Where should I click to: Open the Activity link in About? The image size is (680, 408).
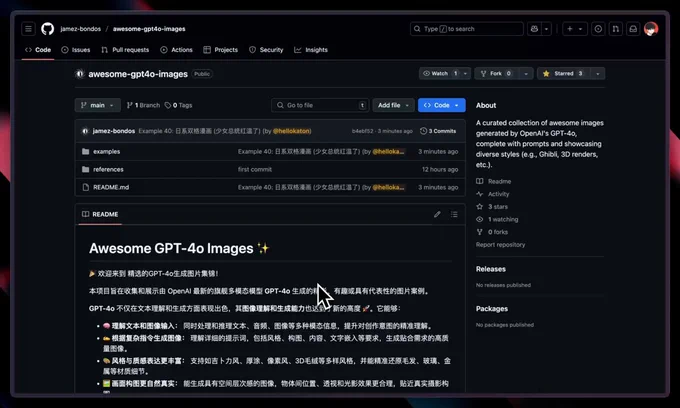493,194
